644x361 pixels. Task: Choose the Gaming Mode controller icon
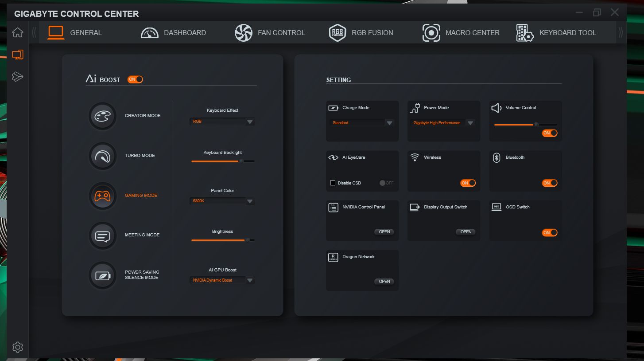[103, 196]
